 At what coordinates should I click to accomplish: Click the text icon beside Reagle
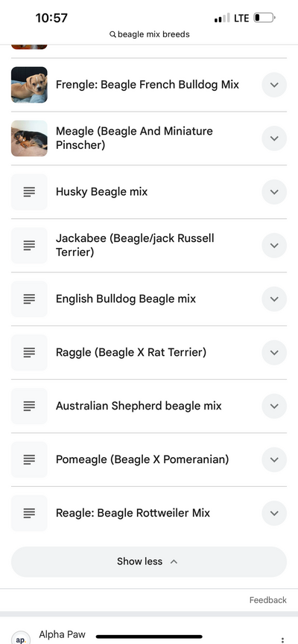coord(29,513)
